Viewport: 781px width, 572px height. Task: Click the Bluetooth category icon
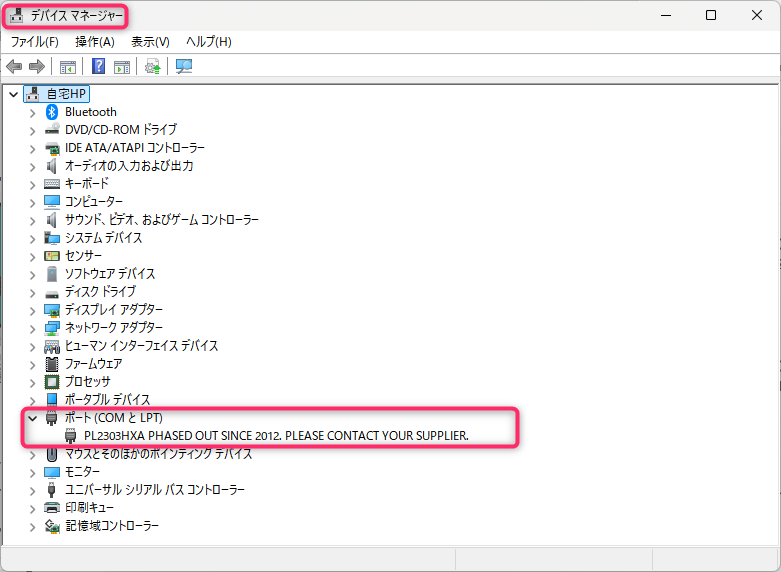pyautogui.click(x=52, y=112)
